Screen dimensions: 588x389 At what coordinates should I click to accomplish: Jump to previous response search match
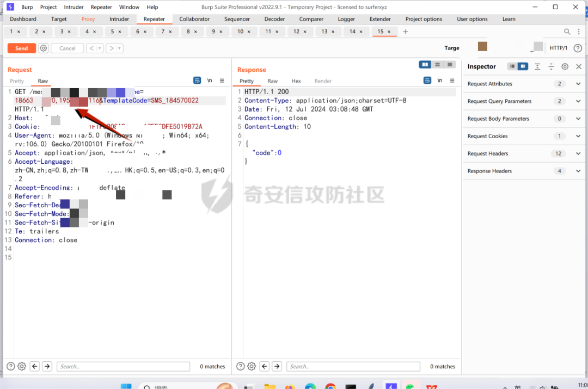(x=265, y=366)
